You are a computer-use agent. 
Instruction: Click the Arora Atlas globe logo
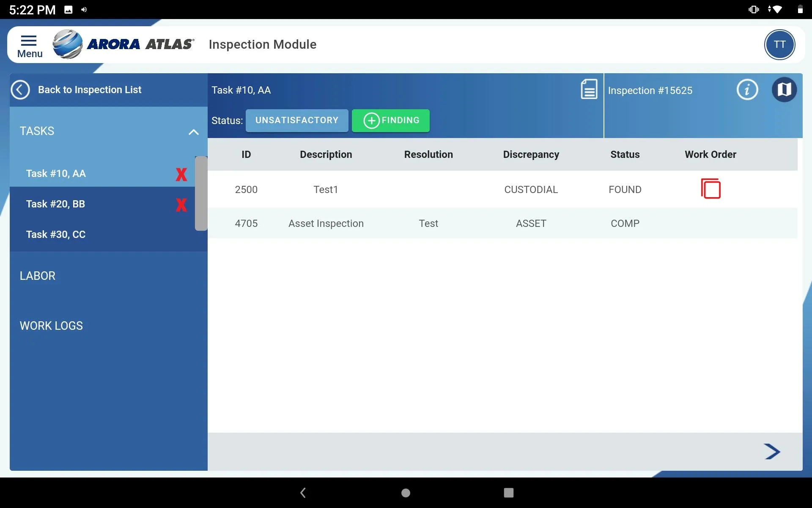click(x=68, y=44)
